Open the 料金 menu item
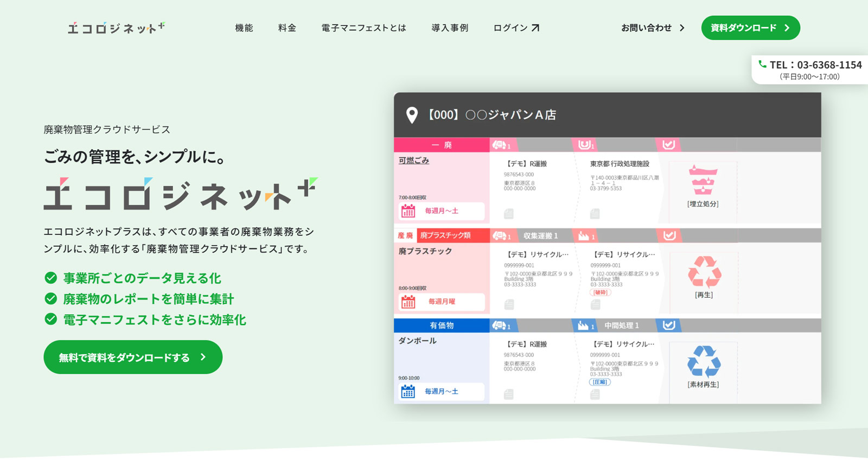 [x=287, y=28]
